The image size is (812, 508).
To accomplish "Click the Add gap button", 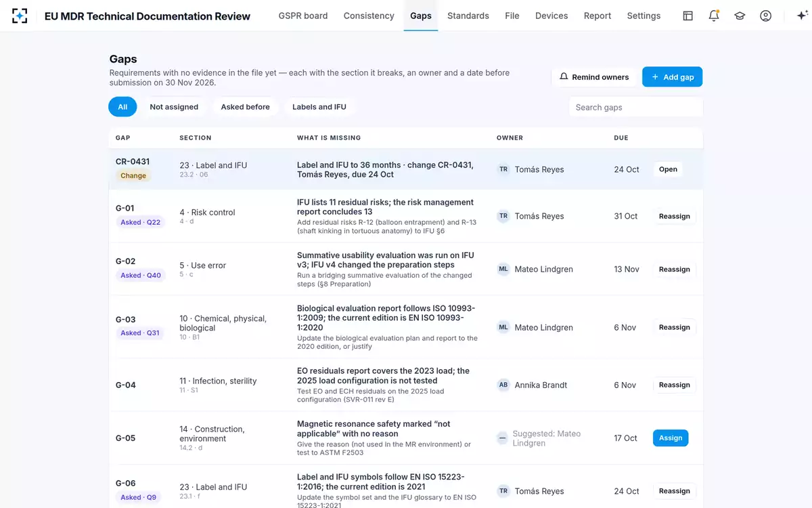I will point(673,77).
